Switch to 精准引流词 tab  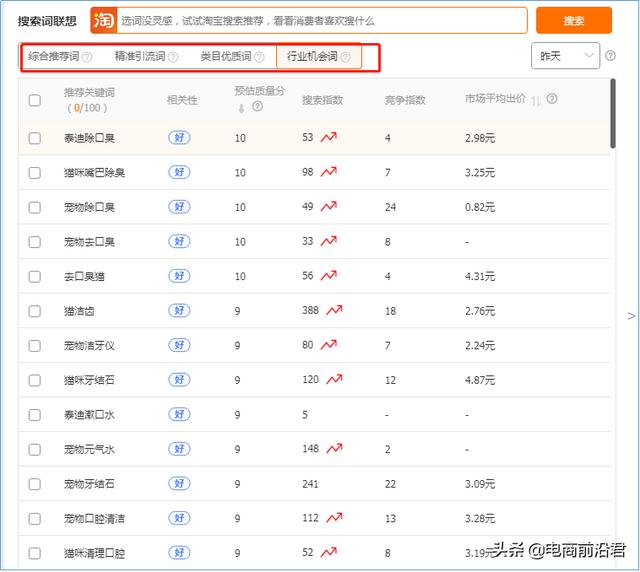140,56
